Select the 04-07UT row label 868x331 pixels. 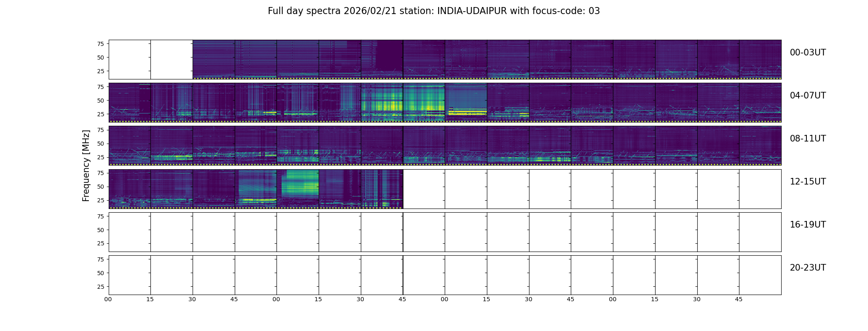pyautogui.click(x=808, y=96)
